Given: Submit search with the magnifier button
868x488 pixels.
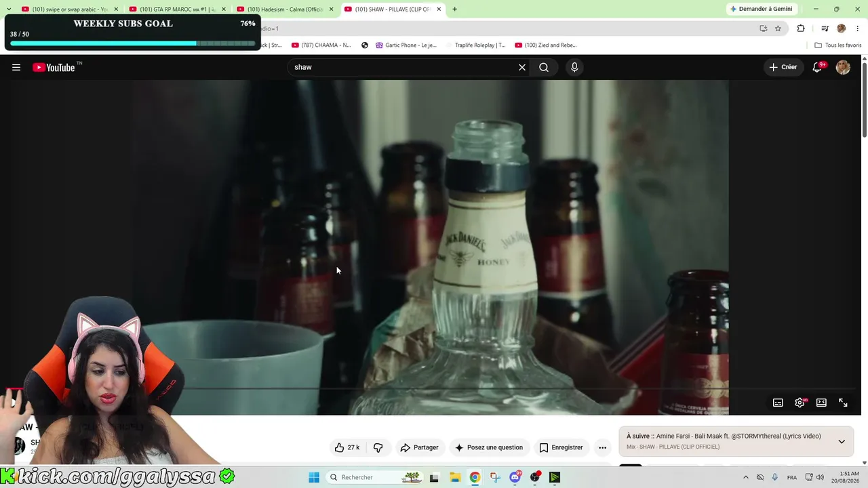Looking at the screenshot, I should (x=544, y=67).
